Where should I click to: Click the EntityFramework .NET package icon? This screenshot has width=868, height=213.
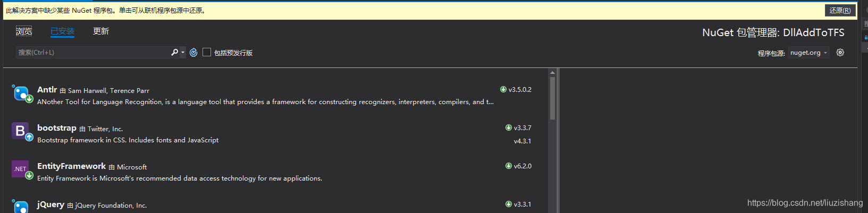[22, 170]
